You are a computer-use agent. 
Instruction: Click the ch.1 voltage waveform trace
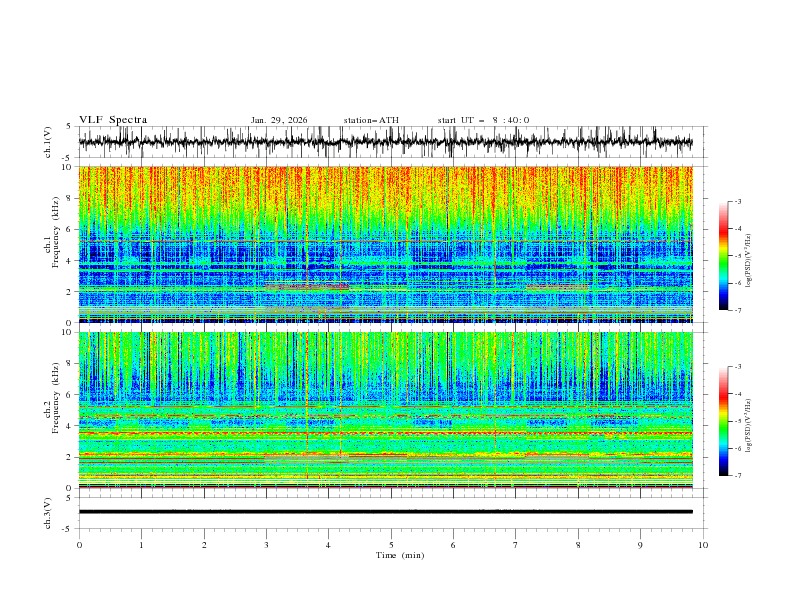[x=385, y=142]
